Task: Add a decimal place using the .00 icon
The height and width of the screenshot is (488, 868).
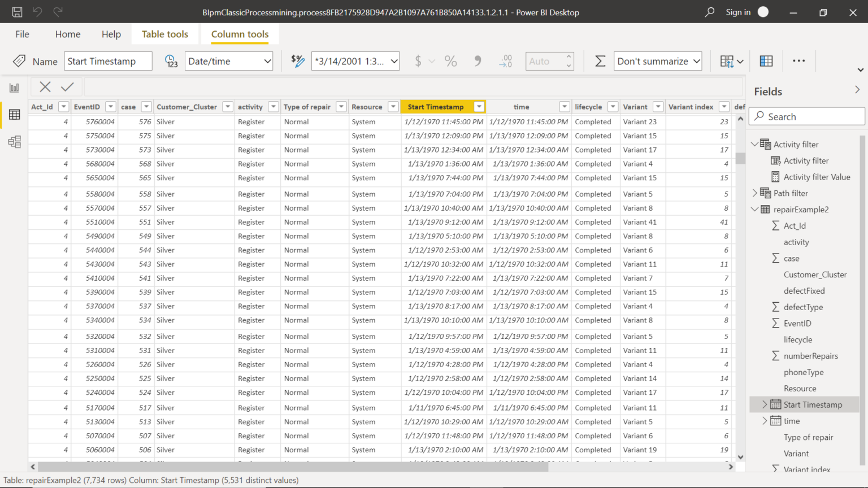Action: click(505, 60)
